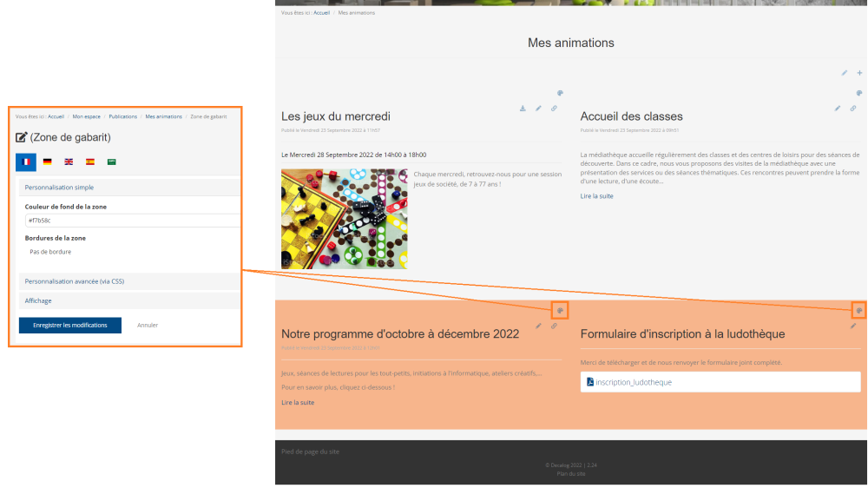Click pencil edit icon for Les jeux du mercredi

[x=538, y=109]
